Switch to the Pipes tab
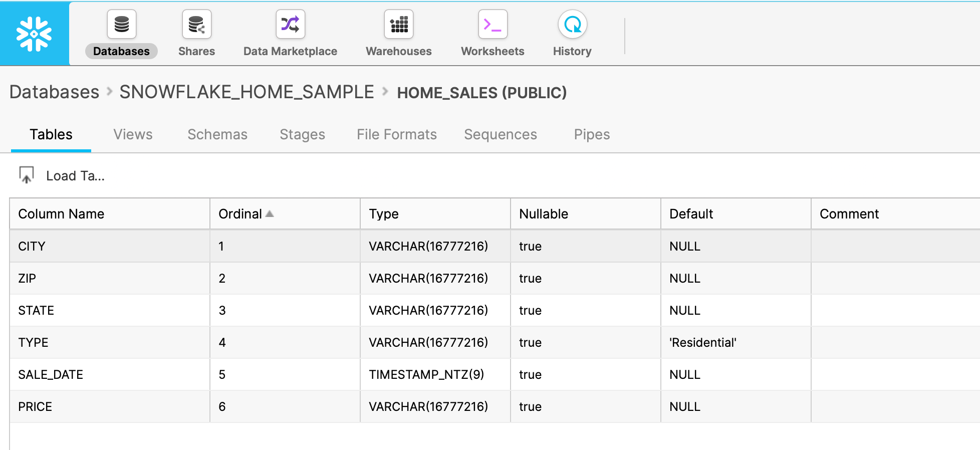The width and height of the screenshot is (980, 450). tap(592, 134)
